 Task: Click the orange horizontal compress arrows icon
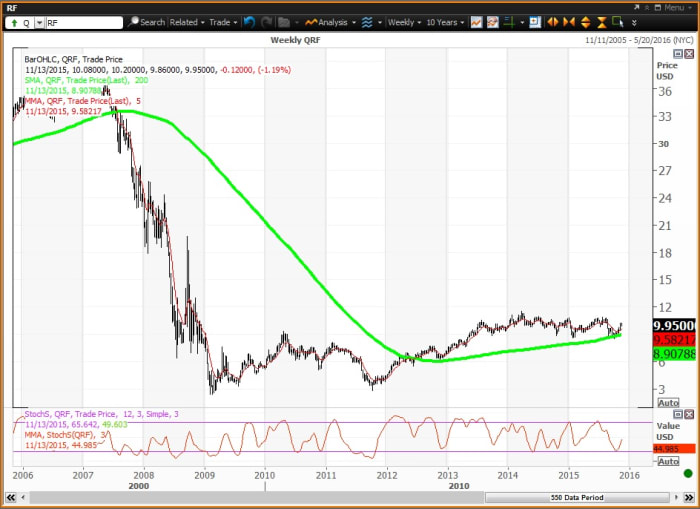569,22
